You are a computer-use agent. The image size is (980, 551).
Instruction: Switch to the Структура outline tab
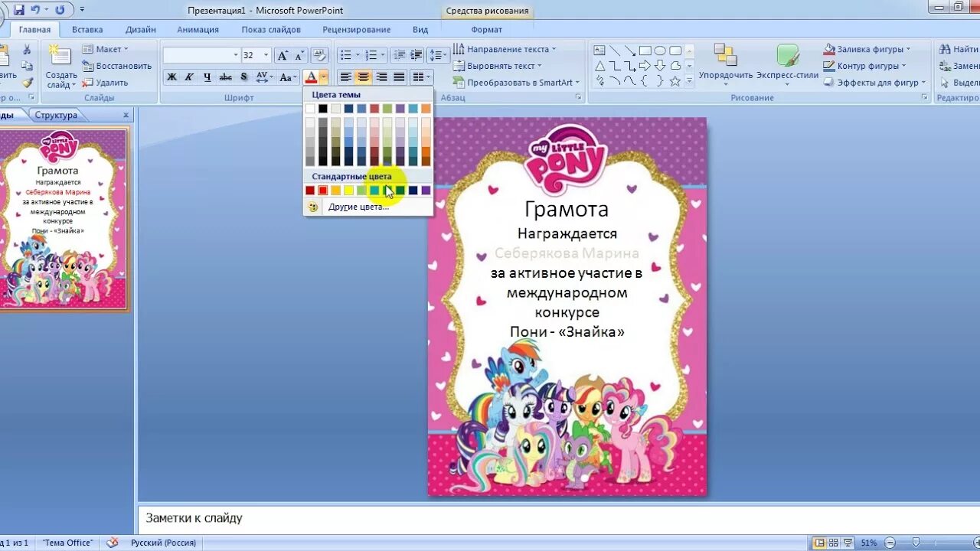(56, 115)
